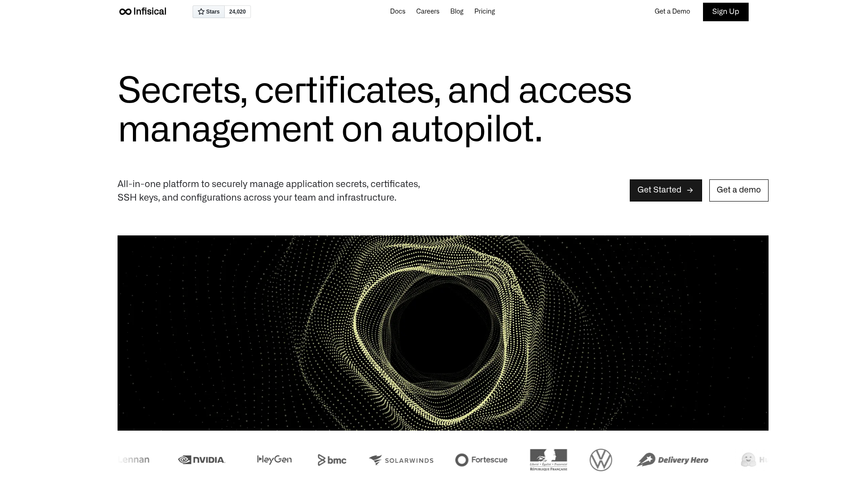The height and width of the screenshot is (488, 868).
Task: Click the Volkswagen logo
Action: 601,460
